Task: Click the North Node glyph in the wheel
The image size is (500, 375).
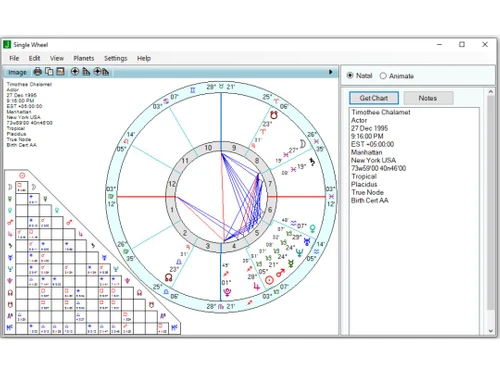Action: pos(169,277)
